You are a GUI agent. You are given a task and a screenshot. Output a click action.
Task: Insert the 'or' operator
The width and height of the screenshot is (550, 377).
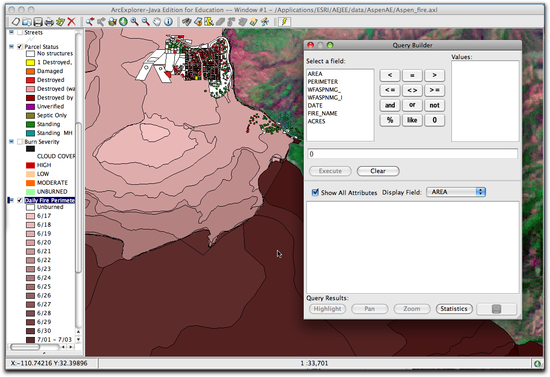(x=412, y=105)
